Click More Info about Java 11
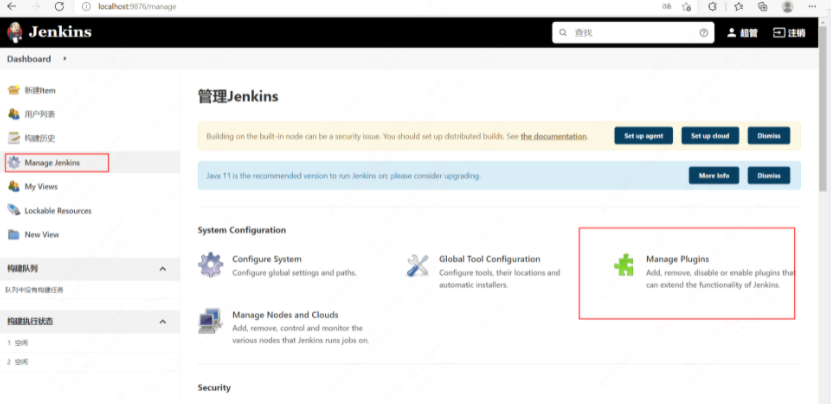Screen dimensions: 831x404 (x=714, y=175)
